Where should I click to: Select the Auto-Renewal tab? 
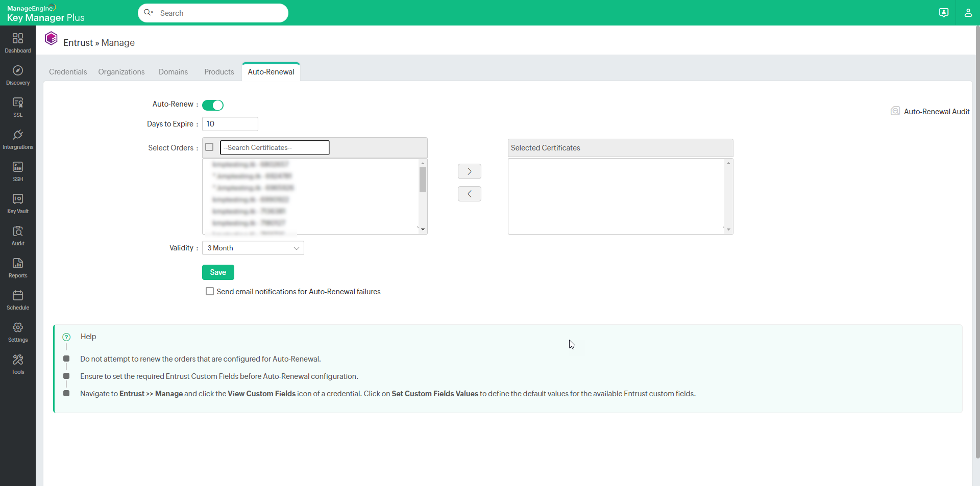click(x=271, y=72)
